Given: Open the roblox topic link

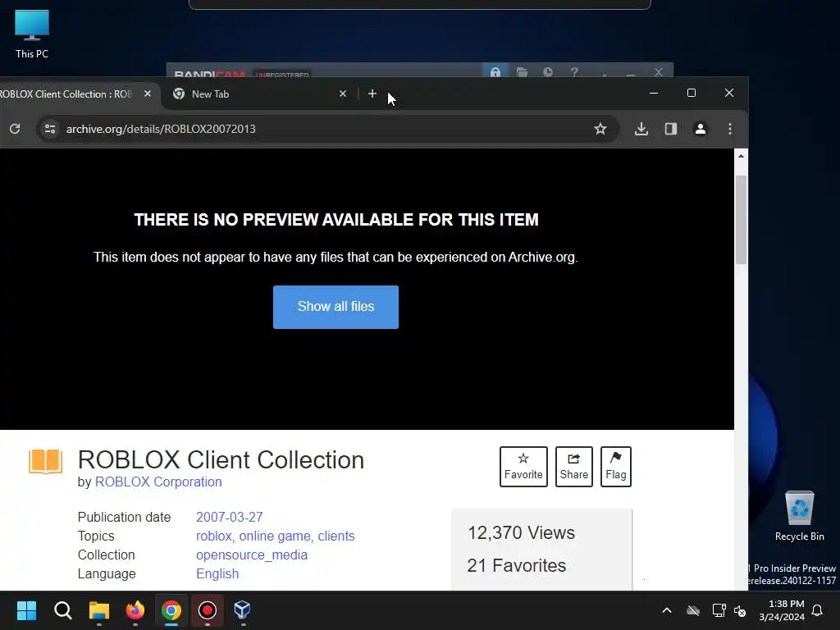Looking at the screenshot, I should click(214, 536).
